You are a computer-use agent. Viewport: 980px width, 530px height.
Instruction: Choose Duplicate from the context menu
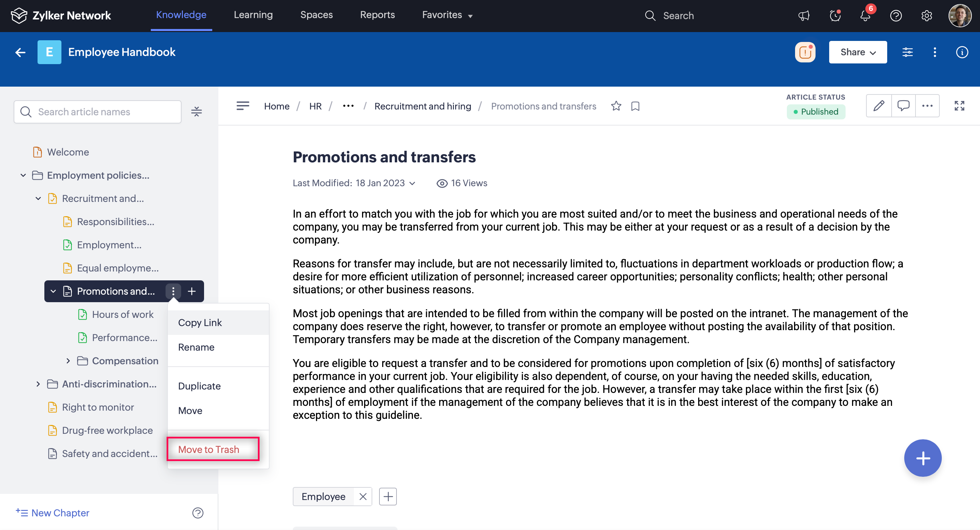tap(199, 386)
